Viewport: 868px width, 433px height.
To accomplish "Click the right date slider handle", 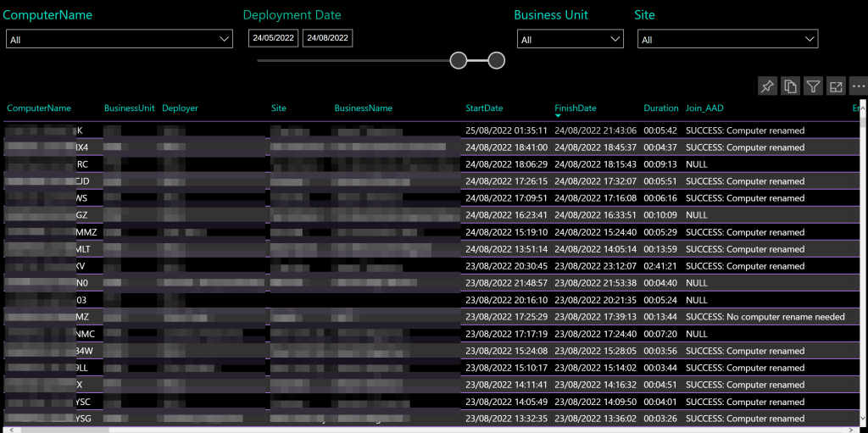I will click(x=497, y=60).
